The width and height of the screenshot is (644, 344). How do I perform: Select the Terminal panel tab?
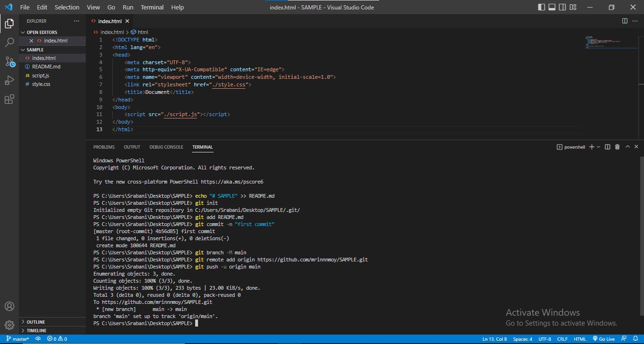click(x=202, y=147)
